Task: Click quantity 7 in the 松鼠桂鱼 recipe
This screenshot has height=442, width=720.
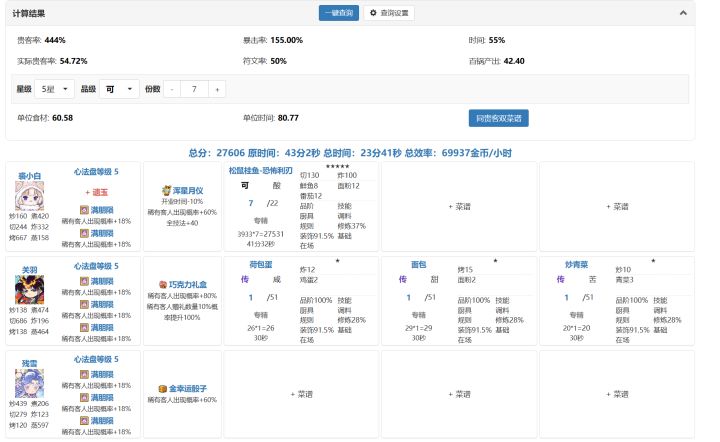Action: (x=251, y=203)
